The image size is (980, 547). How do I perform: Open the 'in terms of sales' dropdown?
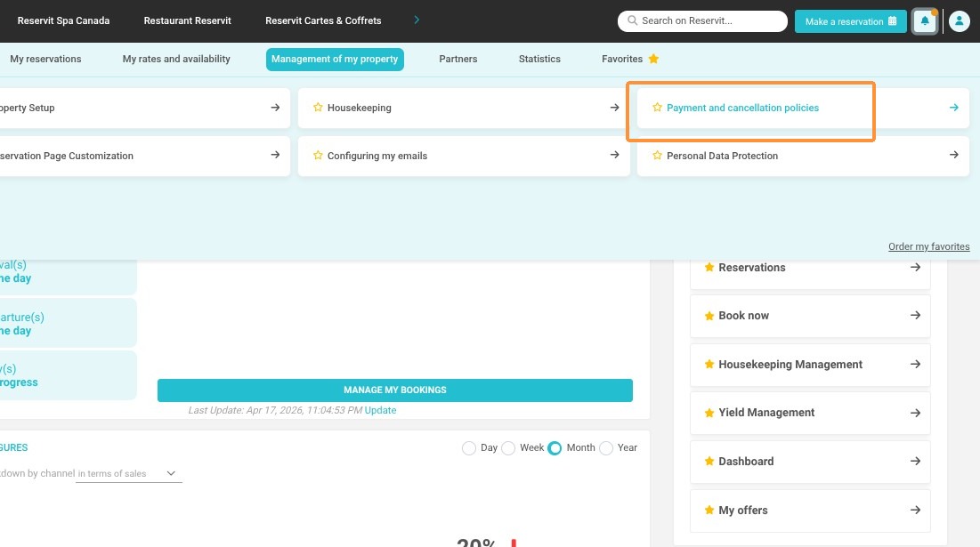point(128,473)
